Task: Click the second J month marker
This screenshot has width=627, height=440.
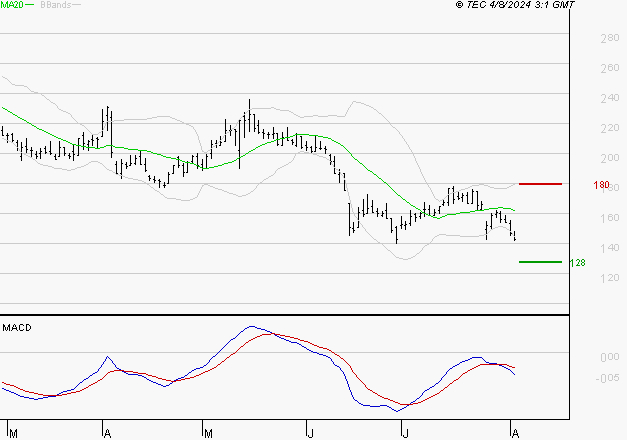Action: [x=405, y=434]
